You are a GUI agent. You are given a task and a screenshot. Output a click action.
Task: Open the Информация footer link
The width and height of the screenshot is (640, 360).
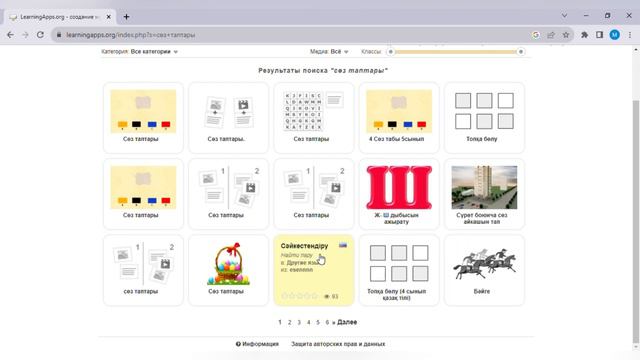(x=257, y=344)
